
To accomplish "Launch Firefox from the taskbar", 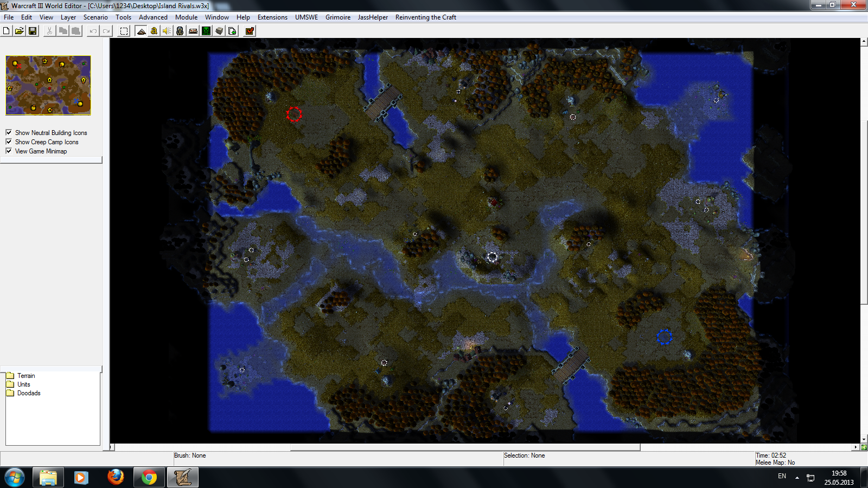I will click(115, 478).
